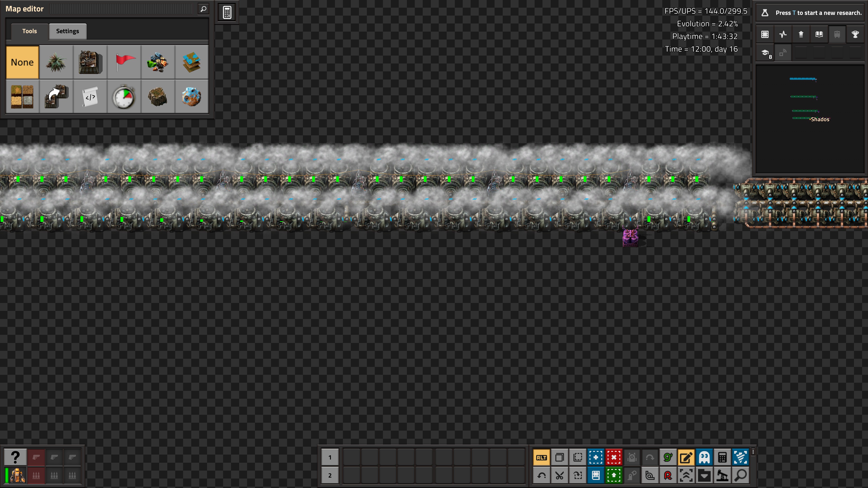Toggle the ghost cursor blue button

(704, 457)
